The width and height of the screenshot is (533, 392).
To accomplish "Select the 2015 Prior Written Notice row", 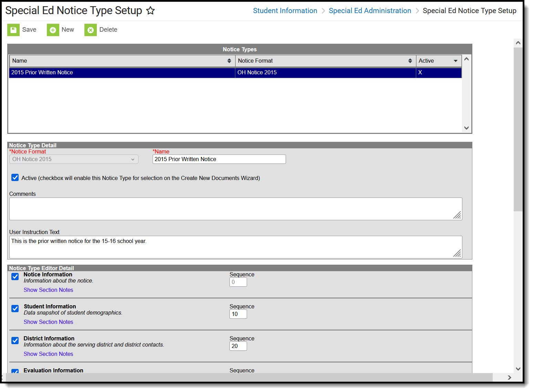I will click(235, 73).
